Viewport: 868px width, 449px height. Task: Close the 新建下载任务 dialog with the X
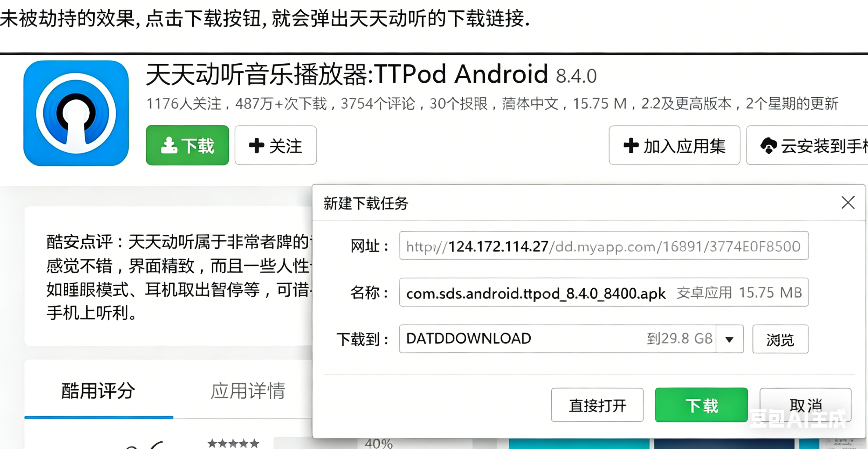tap(848, 202)
